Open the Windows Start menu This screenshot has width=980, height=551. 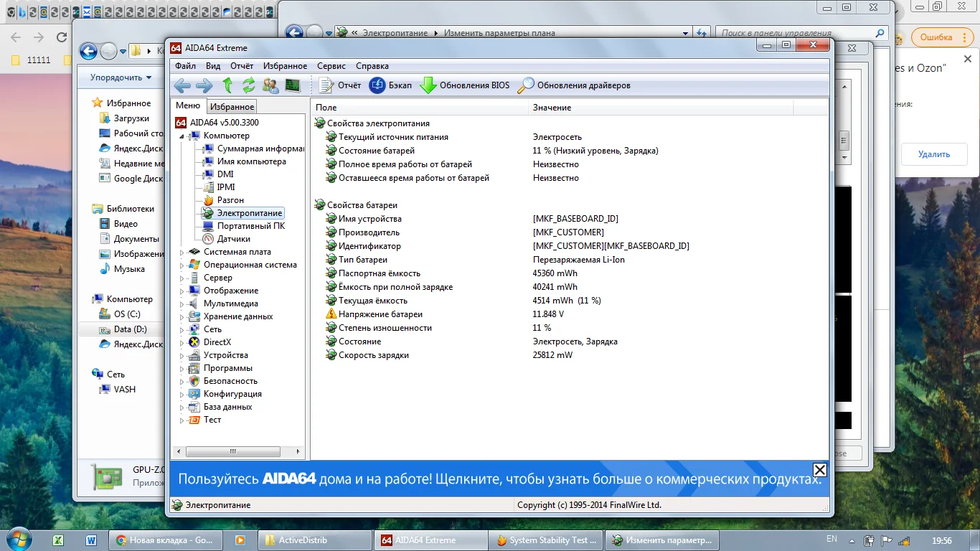[17, 539]
